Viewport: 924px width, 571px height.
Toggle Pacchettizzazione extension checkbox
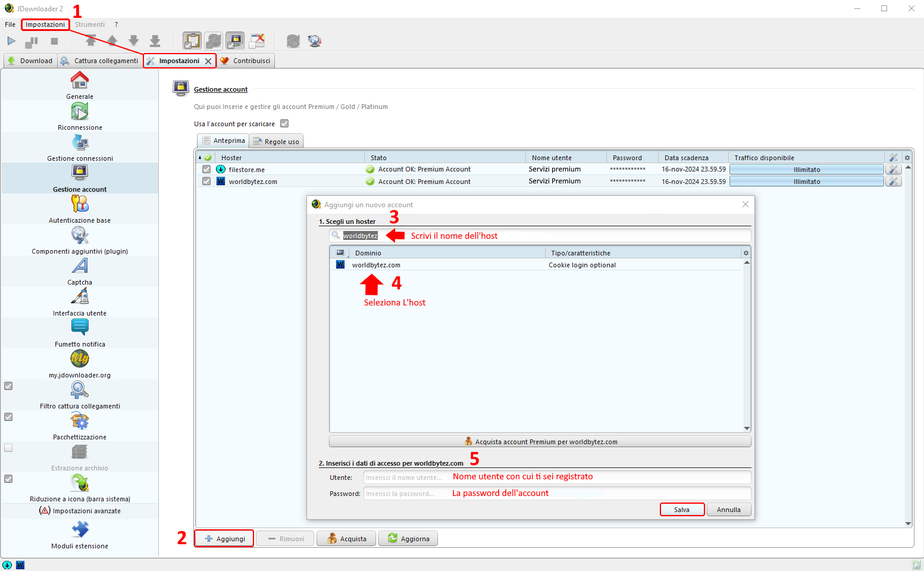point(8,417)
